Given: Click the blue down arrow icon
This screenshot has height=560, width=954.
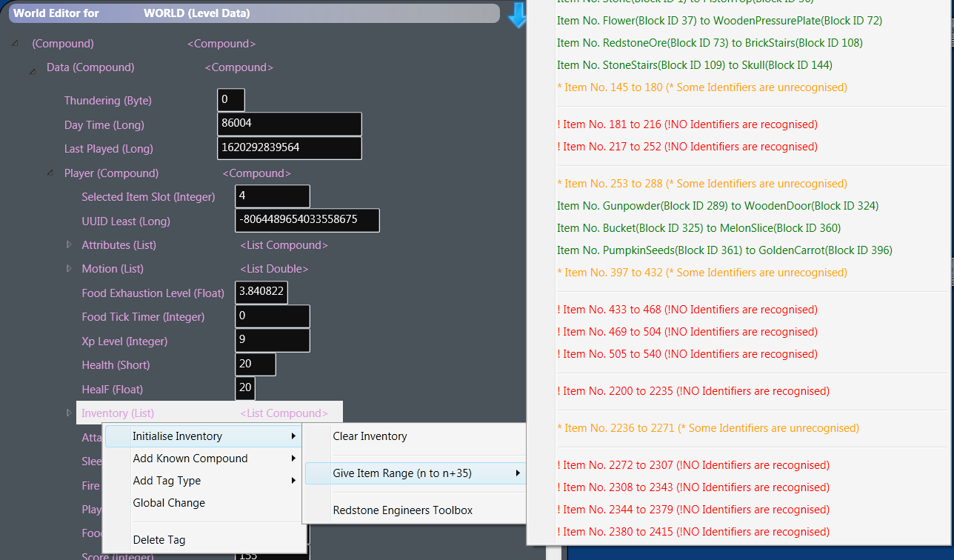Looking at the screenshot, I should click(516, 16).
